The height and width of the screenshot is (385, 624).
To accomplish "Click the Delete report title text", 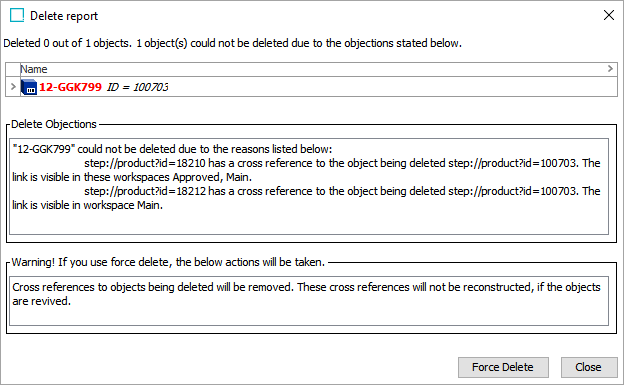I will pos(64,16).
